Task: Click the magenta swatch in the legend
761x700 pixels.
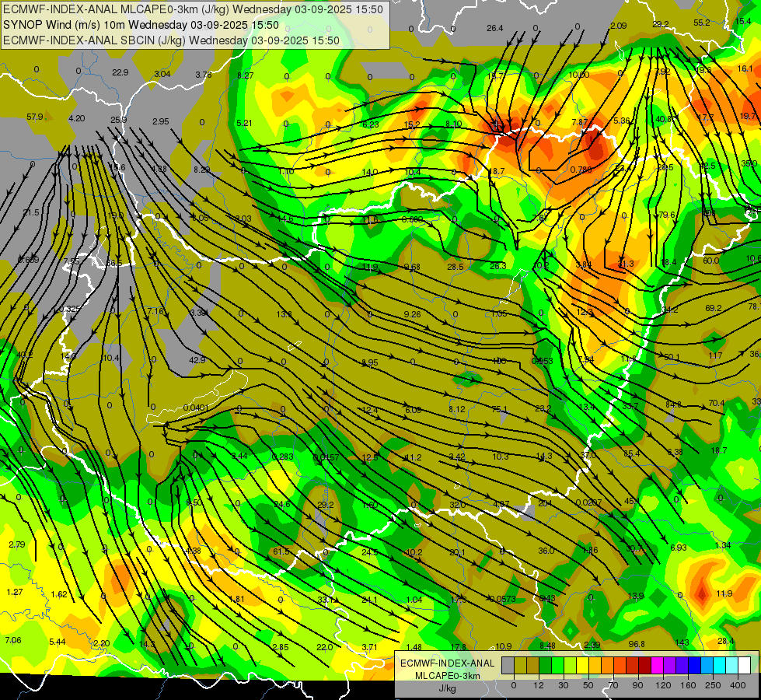Action: click(657, 665)
